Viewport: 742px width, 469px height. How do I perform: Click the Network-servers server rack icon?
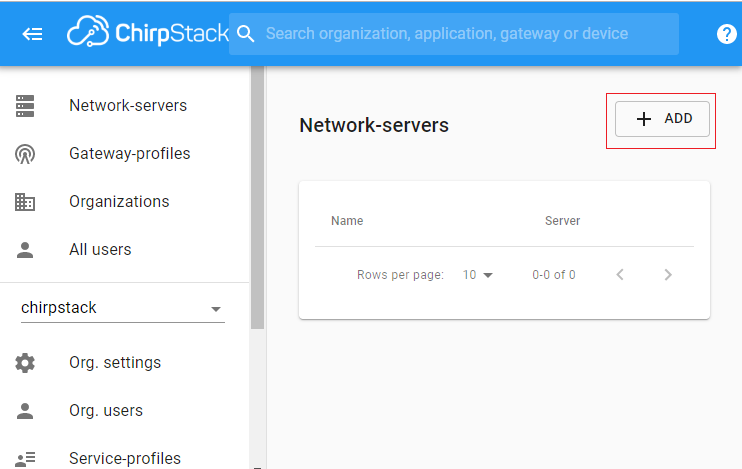pyautogui.click(x=25, y=106)
